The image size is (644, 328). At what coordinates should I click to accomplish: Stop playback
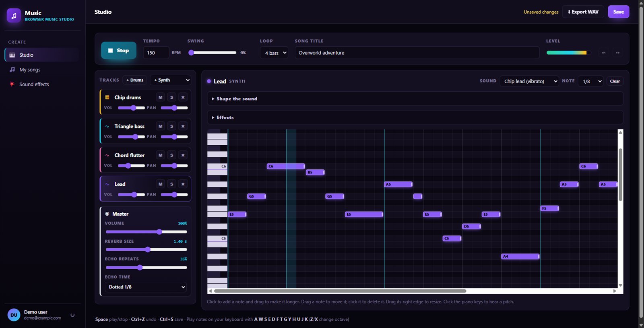pos(119,51)
